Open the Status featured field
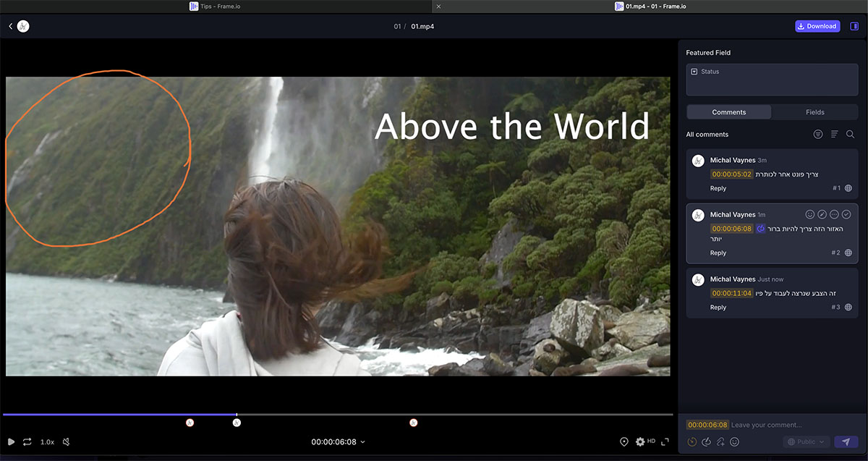868x461 pixels. (772, 79)
